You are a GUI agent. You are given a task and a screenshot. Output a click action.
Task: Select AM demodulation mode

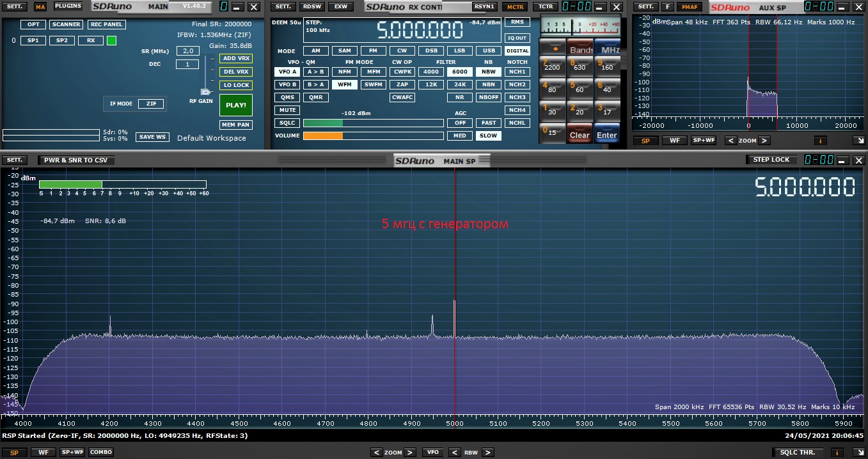[x=315, y=51]
